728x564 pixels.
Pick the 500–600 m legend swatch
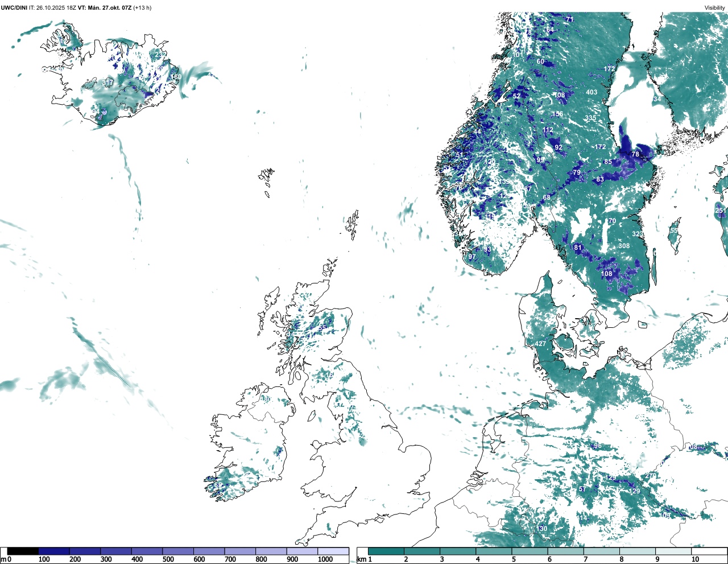click(178, 551)
